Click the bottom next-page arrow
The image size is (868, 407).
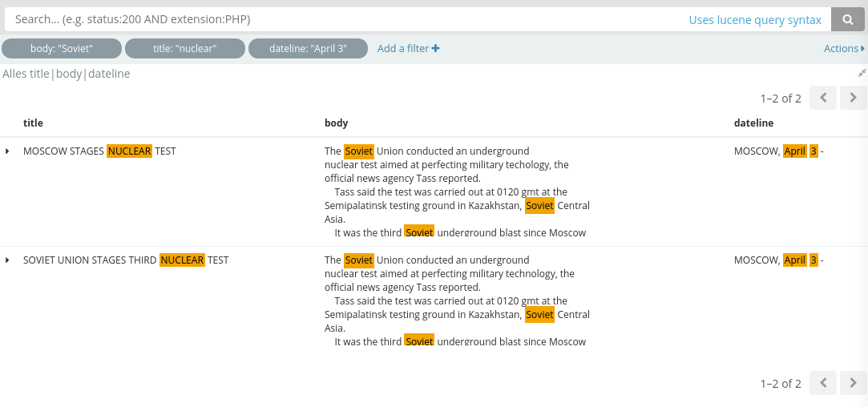click(853, 383)
